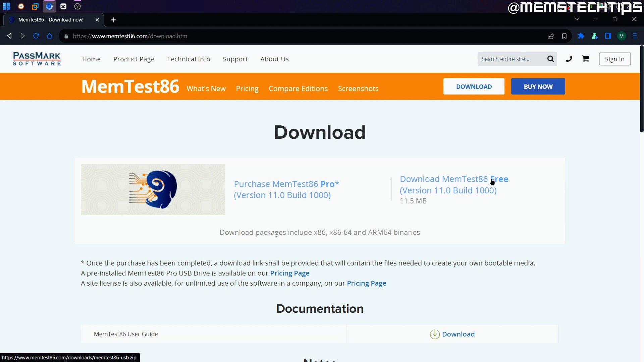Click the browser reload icon
Image resolution: width=644 pixels, height=362 pixels.
(x=36, y=36)
